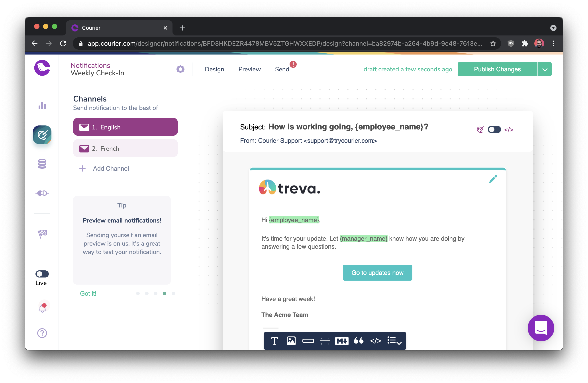The width and height of the screenshot is (588, 383).
Task: Open the Data database sidebar icon
Action: tap(42, 164)
